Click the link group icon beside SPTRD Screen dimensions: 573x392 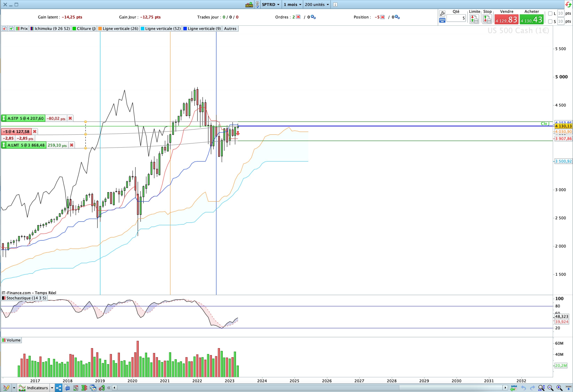[257, 4]
